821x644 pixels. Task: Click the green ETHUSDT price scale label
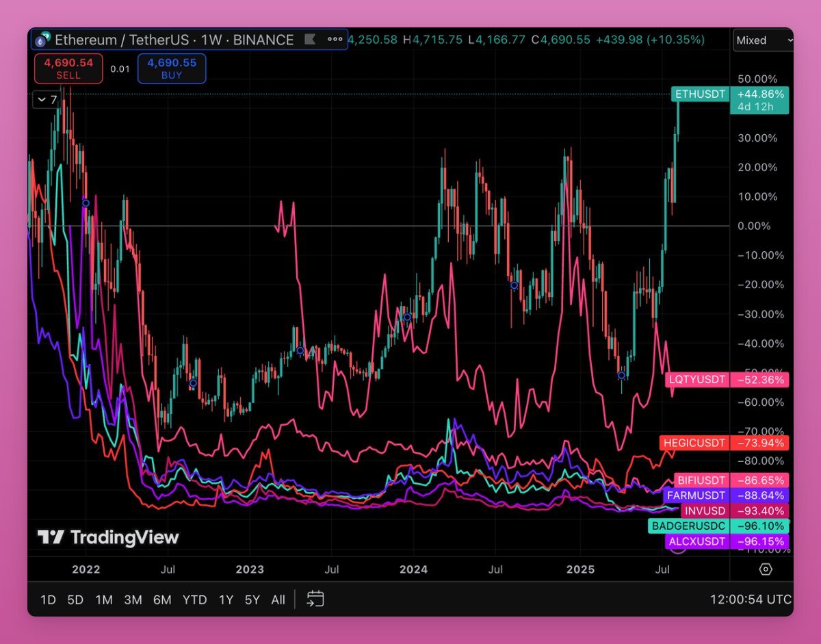(699, 94)
